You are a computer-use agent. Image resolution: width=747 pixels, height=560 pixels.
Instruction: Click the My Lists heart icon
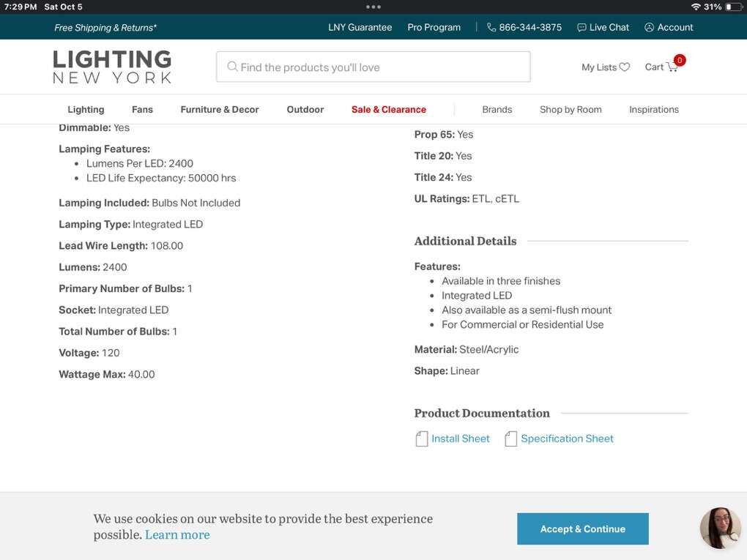pyautogui.click(x=624, y=67)
